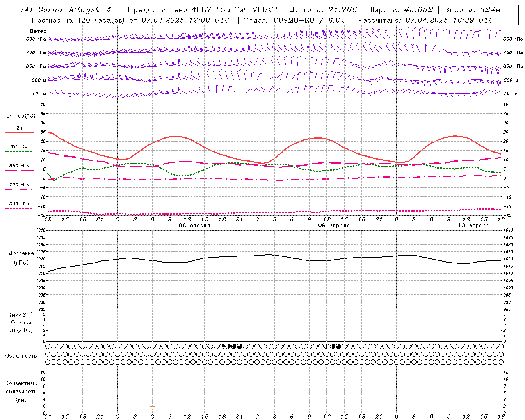
Task: Click the solid red line sample under '2м'
Action: pos(19,132)
